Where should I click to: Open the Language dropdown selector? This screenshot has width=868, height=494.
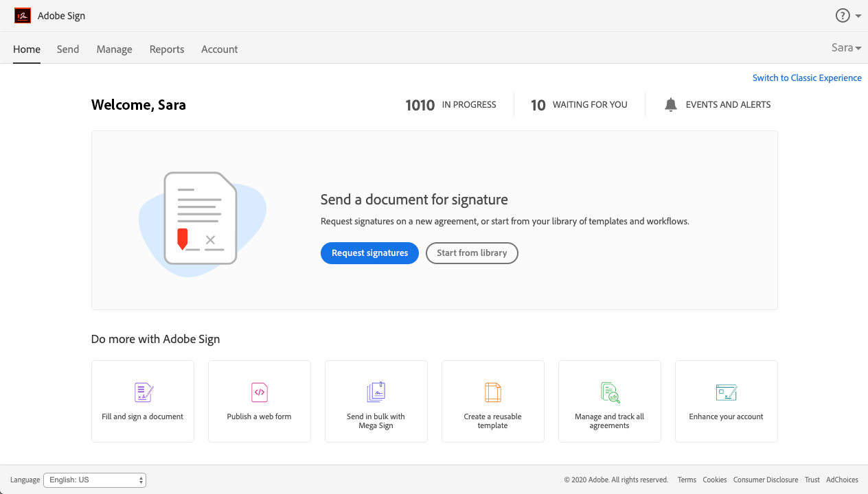(x=95, y=480)
